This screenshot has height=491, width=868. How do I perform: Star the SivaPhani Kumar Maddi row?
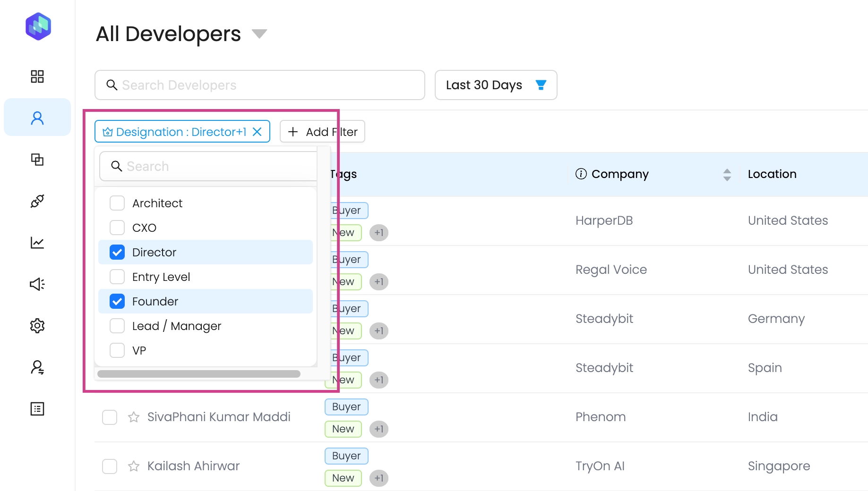pyautogui.click(x=134, y=417)
